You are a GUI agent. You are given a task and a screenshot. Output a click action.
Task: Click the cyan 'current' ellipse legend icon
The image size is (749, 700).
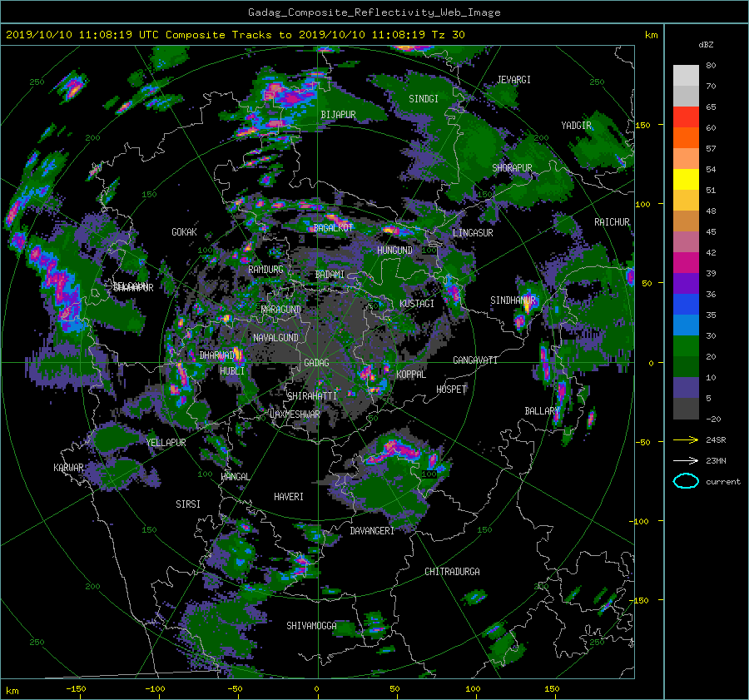[x=686, y=481]
